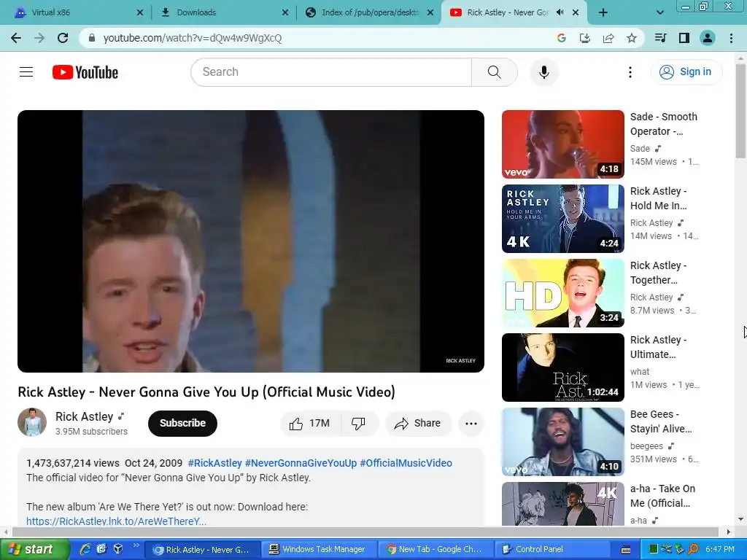747x560 pixels.
Task: Open #RickAstley hashtag link
Action: (x=215, y=463)
